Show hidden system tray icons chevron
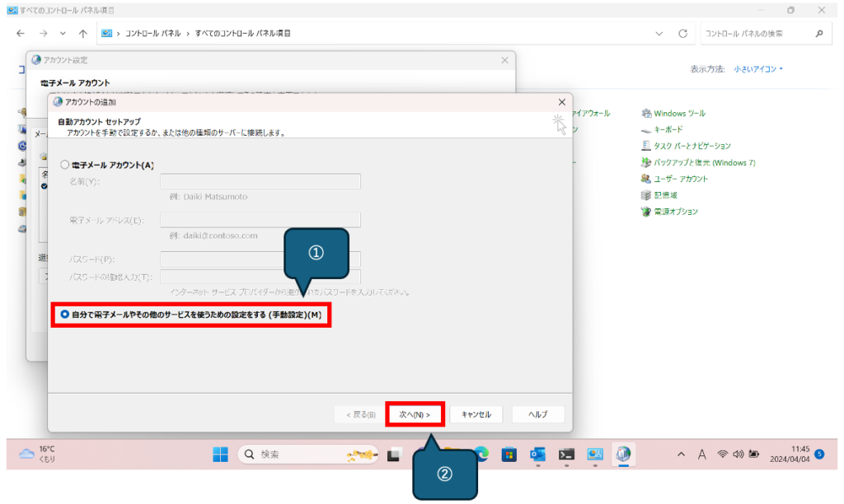The image size is (844, 504). tap(681, 454)
